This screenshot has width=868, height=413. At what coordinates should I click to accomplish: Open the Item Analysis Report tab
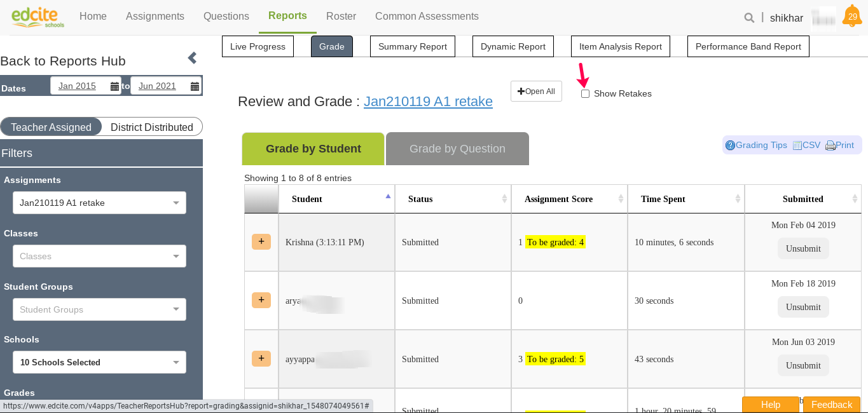[620, 46]
